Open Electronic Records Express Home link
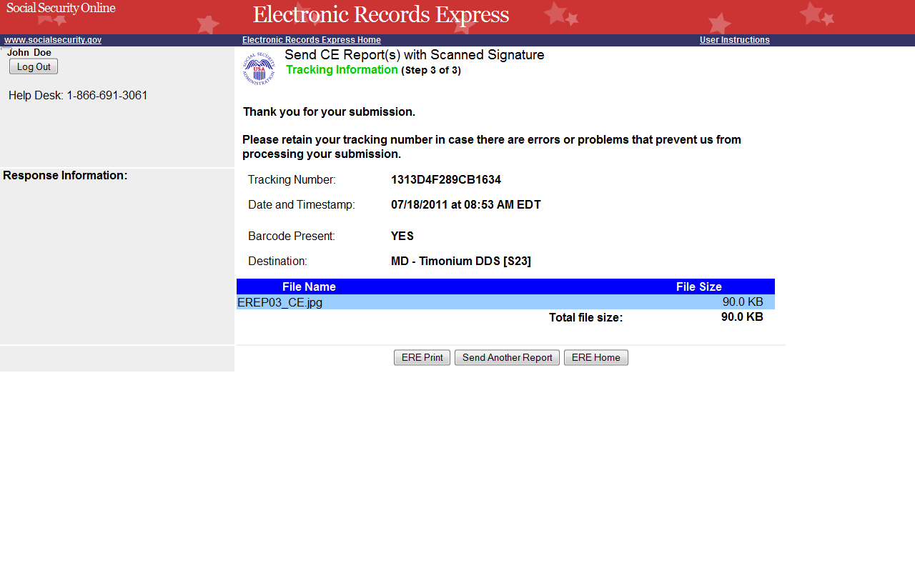The width and height of the screenshot is (915, 588). click(x=312, y=40)
